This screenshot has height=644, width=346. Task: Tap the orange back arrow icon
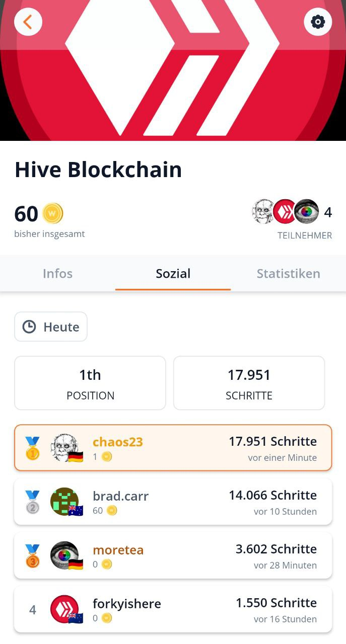(28, 22)
